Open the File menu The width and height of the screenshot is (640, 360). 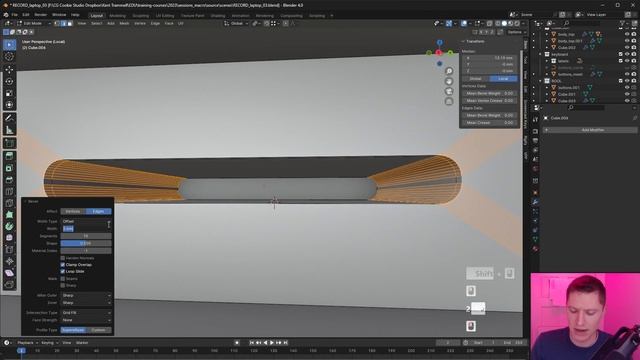pyautogui.click(x=14, y=15)
